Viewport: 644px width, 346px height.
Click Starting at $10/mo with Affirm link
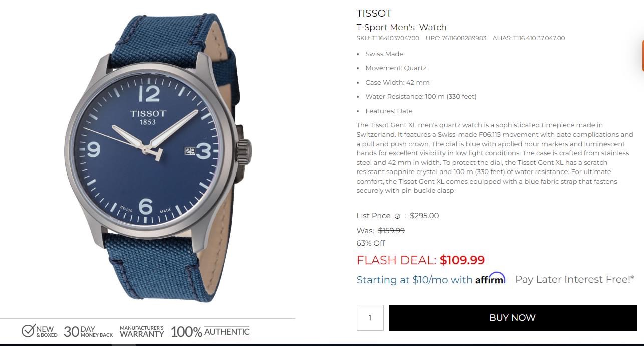click(x=431, y=279)
